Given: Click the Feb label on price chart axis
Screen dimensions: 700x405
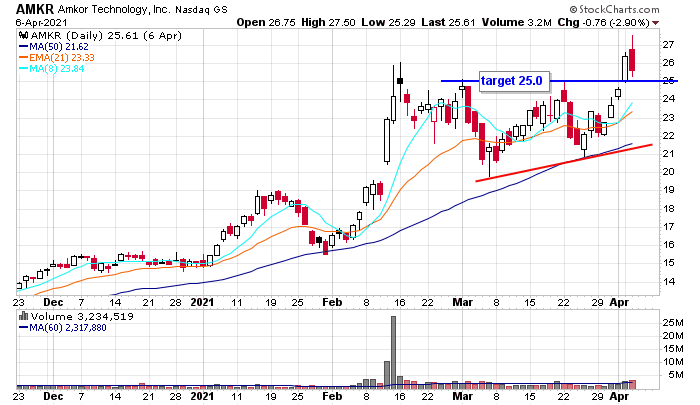Looking at the screenshot, I should (332, 302).
